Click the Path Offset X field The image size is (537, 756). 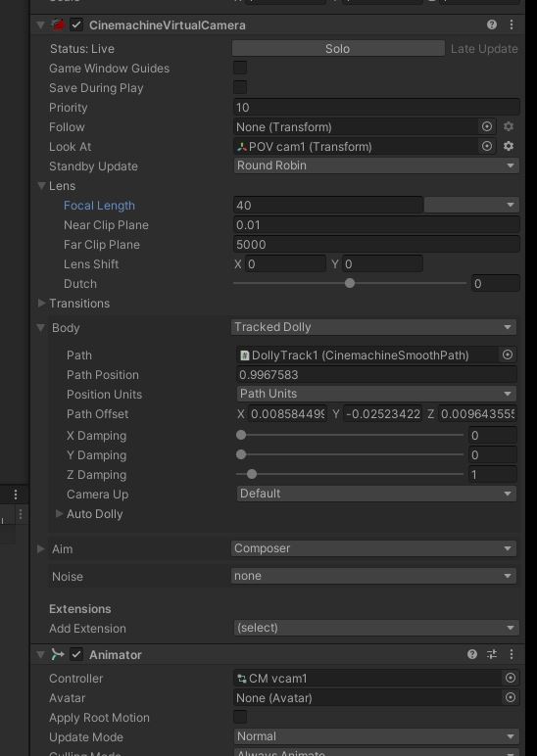point(287,413)
